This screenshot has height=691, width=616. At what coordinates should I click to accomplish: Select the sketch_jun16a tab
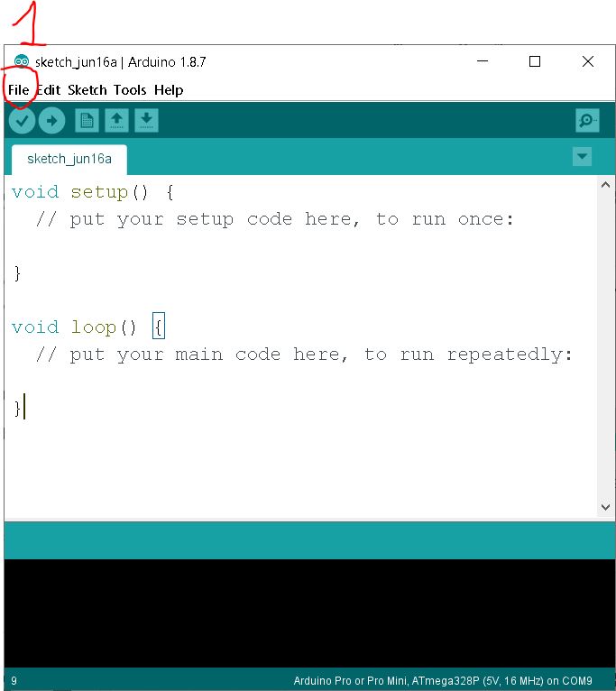point(69,159)
